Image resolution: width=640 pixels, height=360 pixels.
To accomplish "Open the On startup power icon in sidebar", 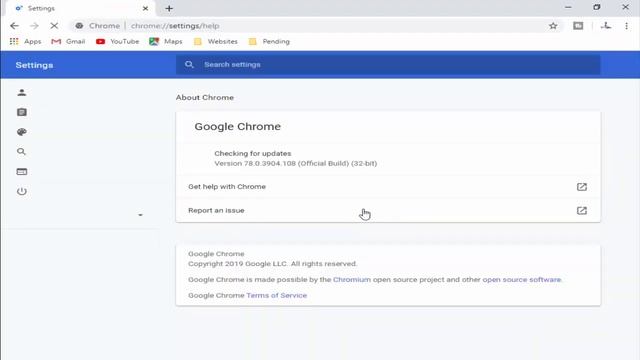I will click(22, 191).
